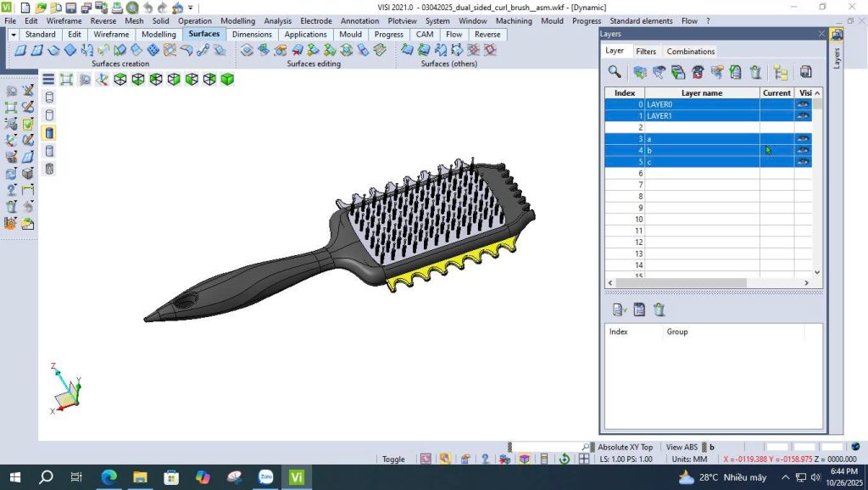This screenshot has width=868, height=490.
Task: Click the search input field in status bar
Action: pyautogui.click(x=547, y=447)
